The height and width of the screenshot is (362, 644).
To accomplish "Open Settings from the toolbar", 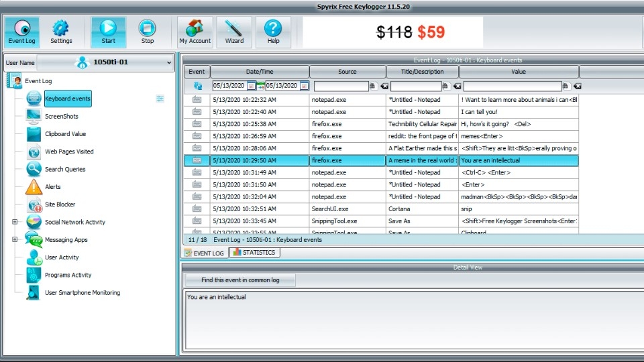I will 61,32.
